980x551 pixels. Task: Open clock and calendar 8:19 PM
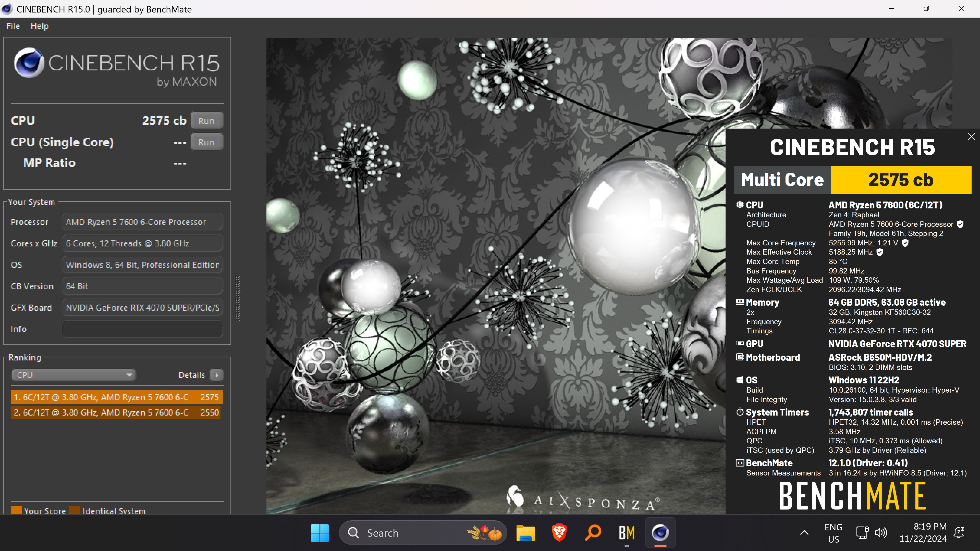(923, 533)
